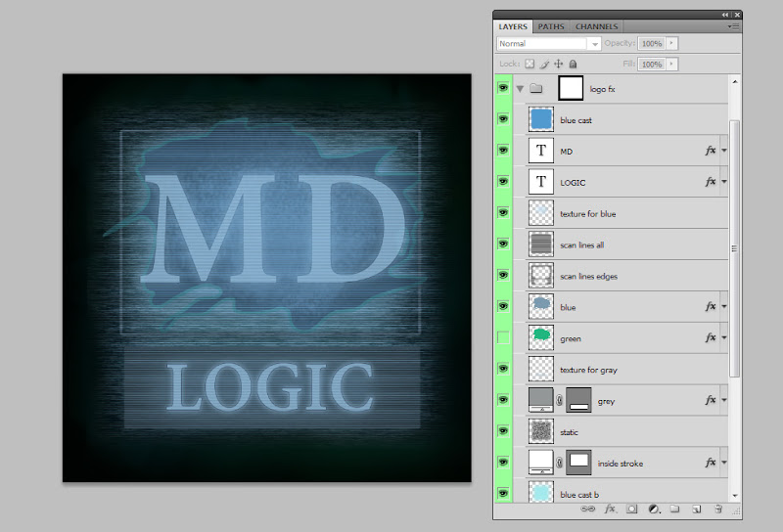This screenshot has width=783, height=532.
Task: Open the blend mode Normal dropdown
Action: click(x=548, y=43)
